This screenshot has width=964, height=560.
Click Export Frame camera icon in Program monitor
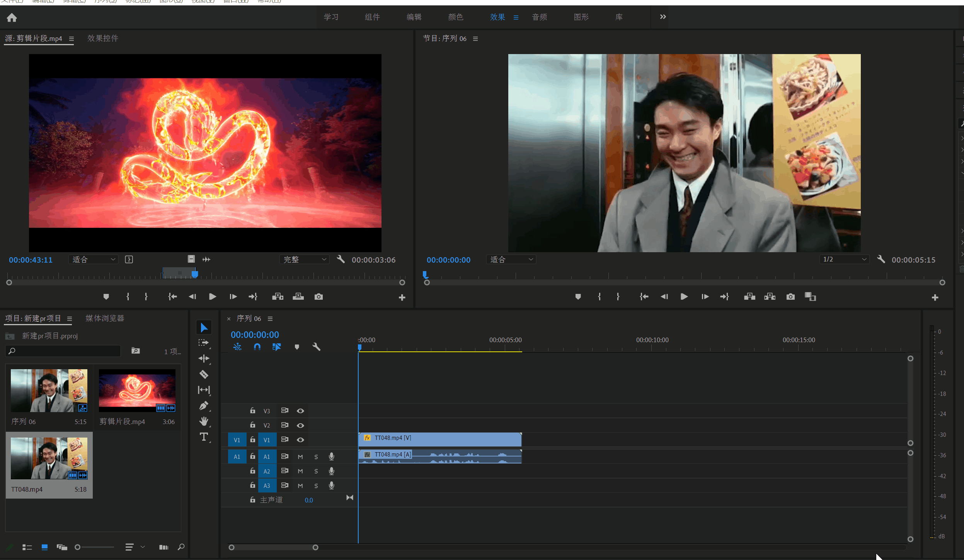click(790, 297)
